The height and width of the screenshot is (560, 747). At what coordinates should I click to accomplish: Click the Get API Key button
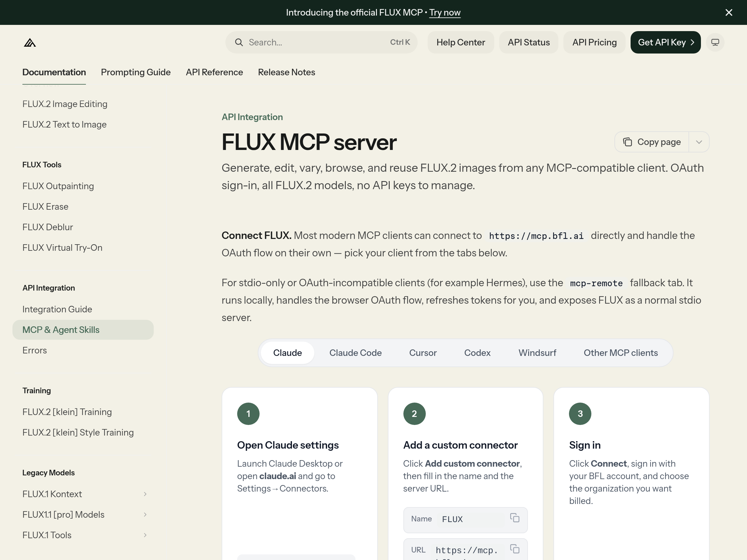[x=666, y=42]
